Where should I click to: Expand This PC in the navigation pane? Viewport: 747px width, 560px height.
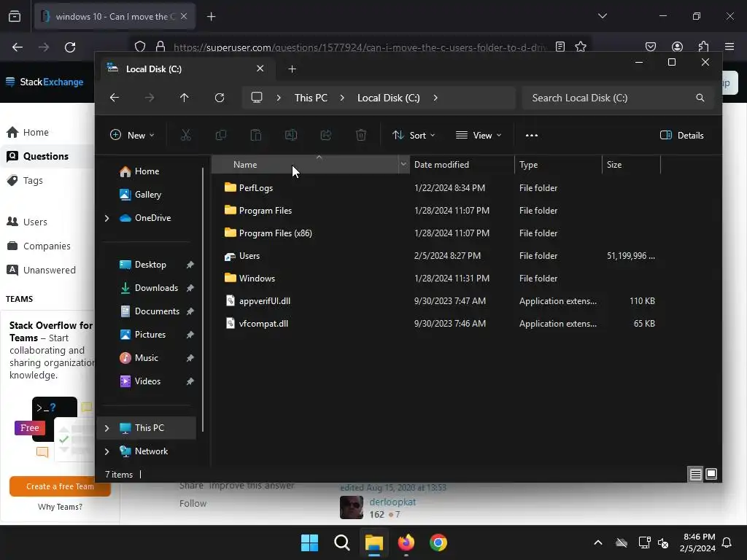point(107,428)
